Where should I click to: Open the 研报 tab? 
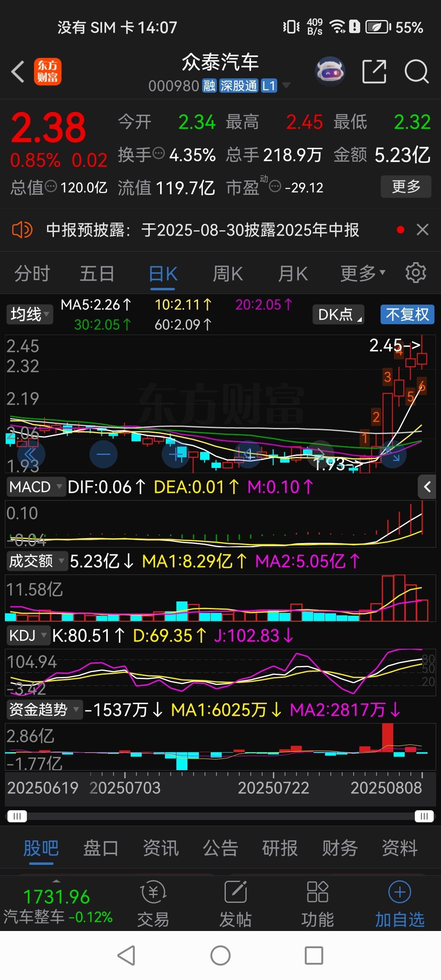[280, 849]
